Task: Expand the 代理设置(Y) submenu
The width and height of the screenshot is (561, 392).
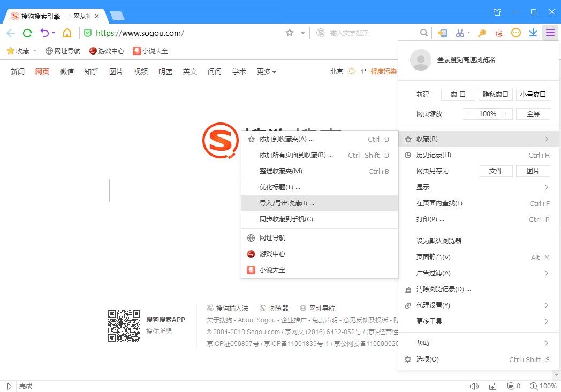Action: [479, 305]
